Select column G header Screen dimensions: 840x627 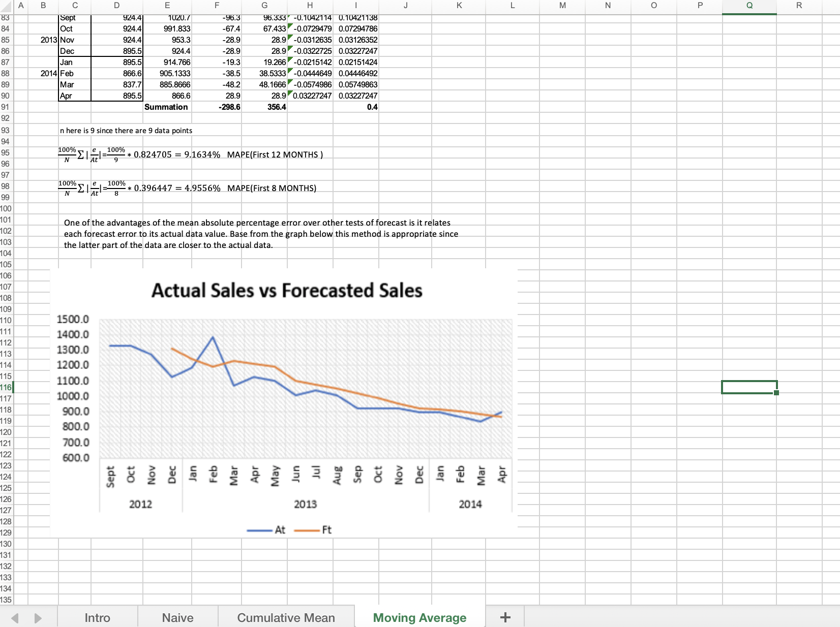pos(264,5)
